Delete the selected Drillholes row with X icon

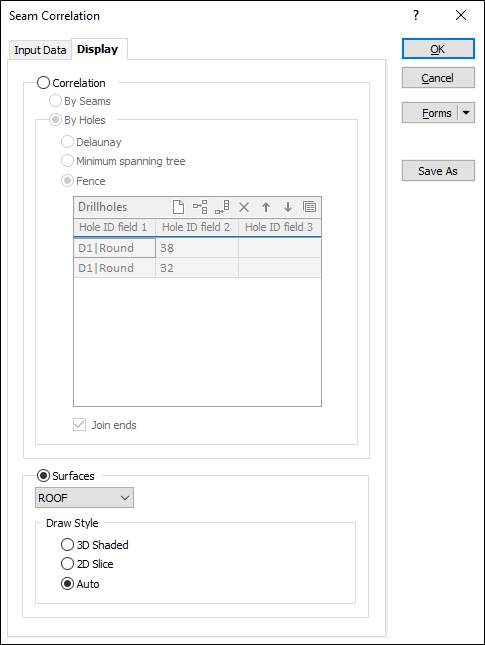[x=244, y=207]
